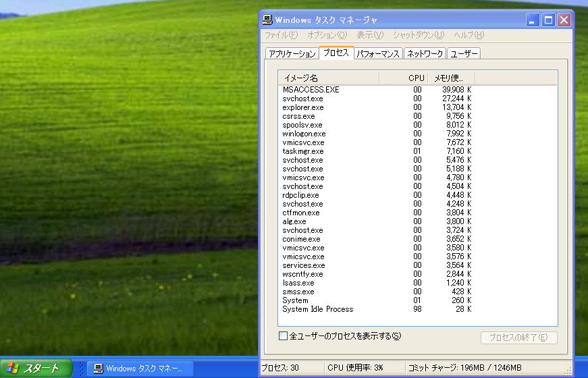Image resolution: width=588 pixels, height=378 pixels.
Task: Sort by the メモリ使... column header
Action: click(x=452, y=78)
